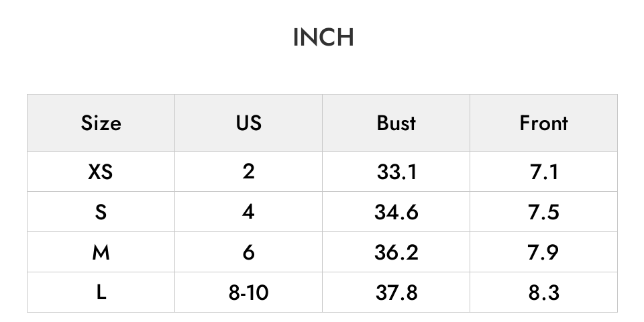The image size is (644, 322).
Task: Select the Size column header
Action: coord(101,123)
